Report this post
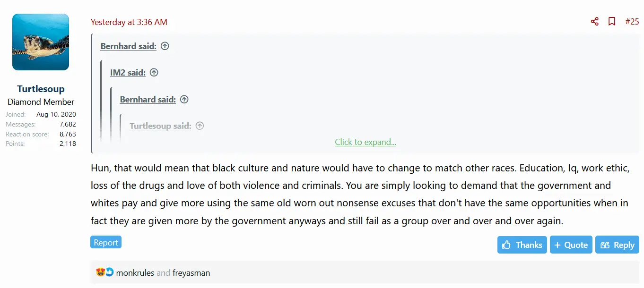 click(106, 242)
